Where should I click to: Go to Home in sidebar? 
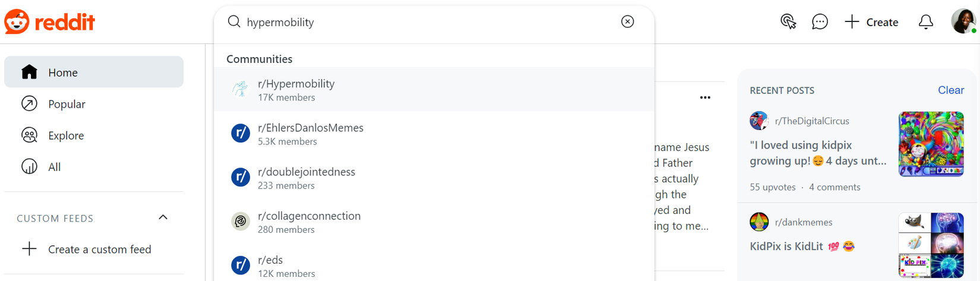point(94,72)
